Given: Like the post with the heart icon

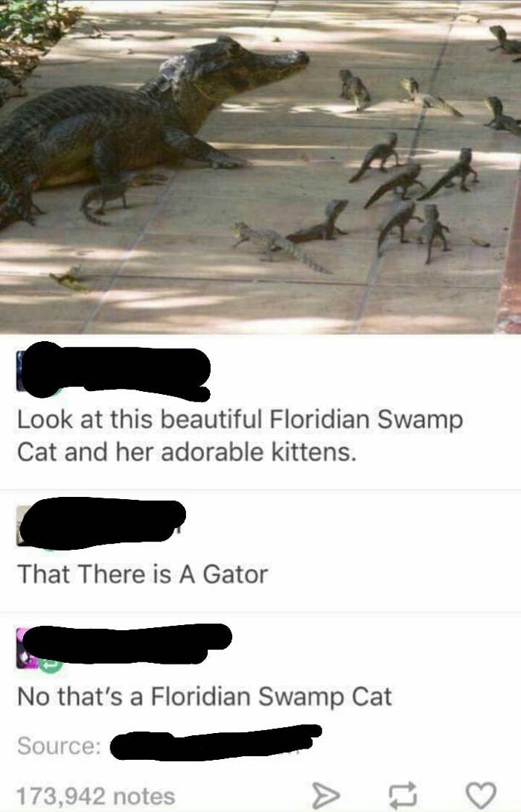Looking at the screenshot, I should 481,795.
